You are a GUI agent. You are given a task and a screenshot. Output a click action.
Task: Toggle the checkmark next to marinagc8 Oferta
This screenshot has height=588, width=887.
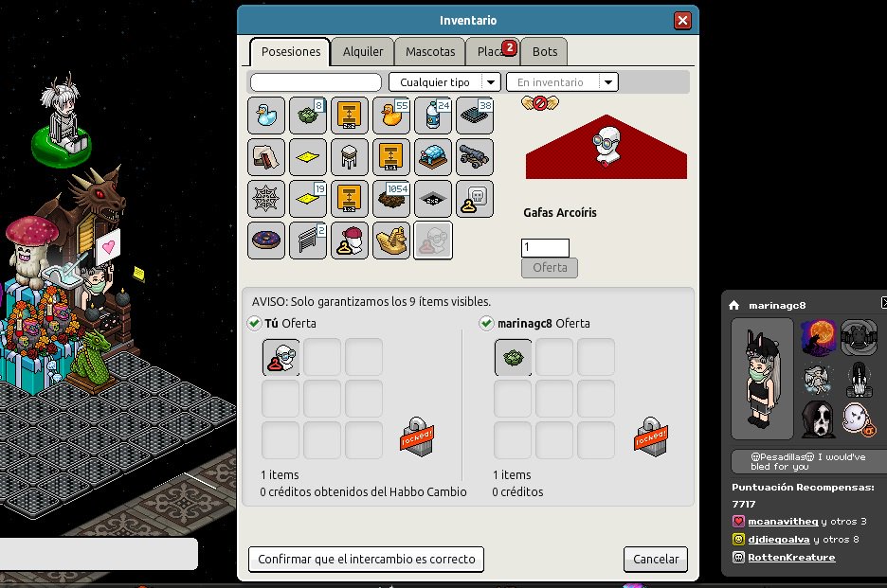(486, 324)
